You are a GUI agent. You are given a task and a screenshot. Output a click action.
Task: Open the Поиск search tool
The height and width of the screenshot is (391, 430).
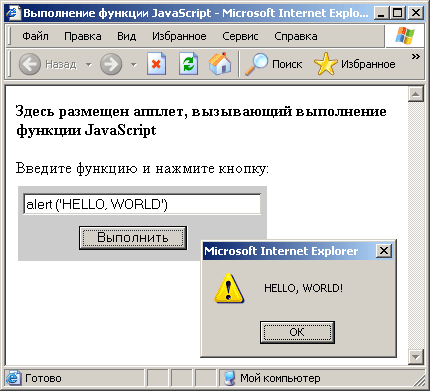point(274,64)
